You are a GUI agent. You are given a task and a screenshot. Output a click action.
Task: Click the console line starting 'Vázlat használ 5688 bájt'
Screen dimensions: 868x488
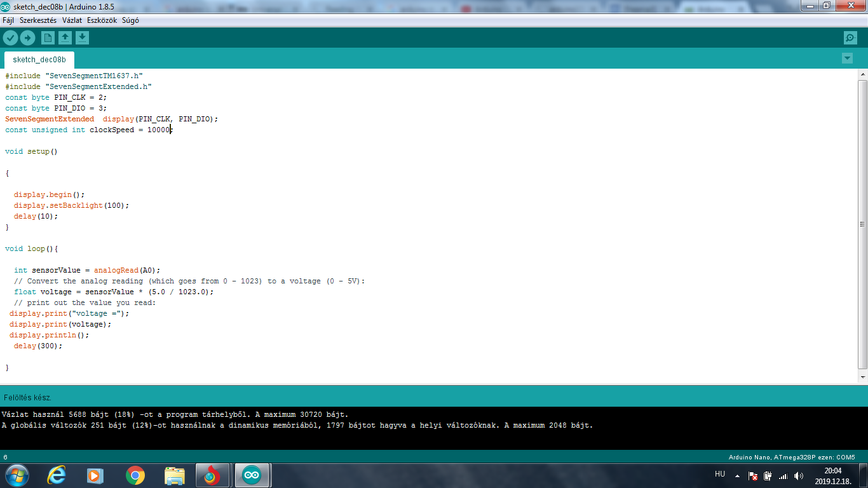175,414
